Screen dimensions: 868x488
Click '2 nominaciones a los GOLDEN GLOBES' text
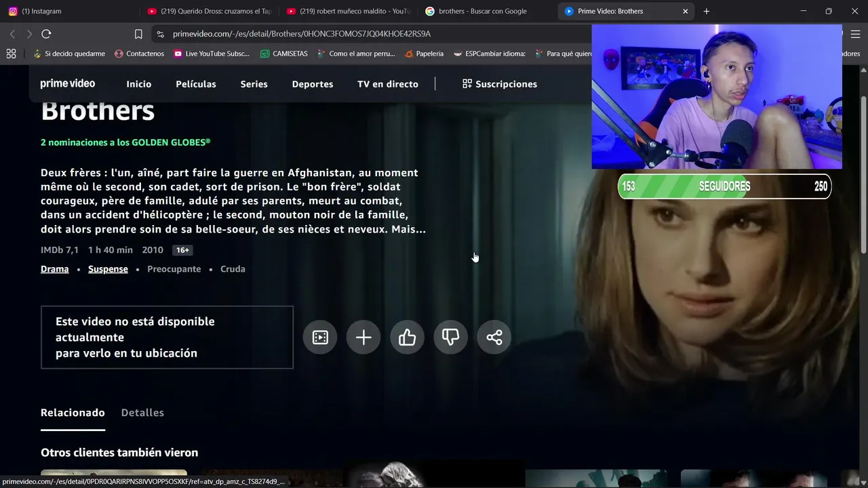pyautogui.click(x=125, y=142)
